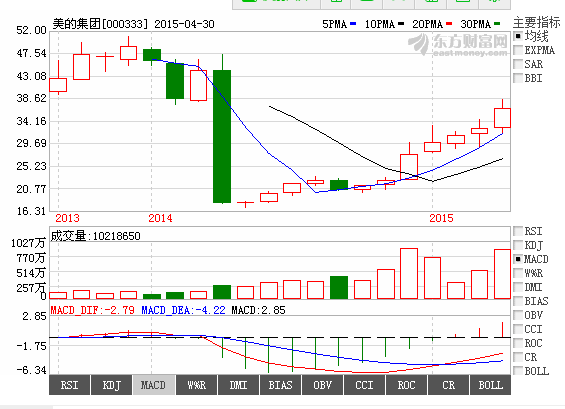Click the -1.75 MACD axis label

pyautogui.click(x=31, y=346)
